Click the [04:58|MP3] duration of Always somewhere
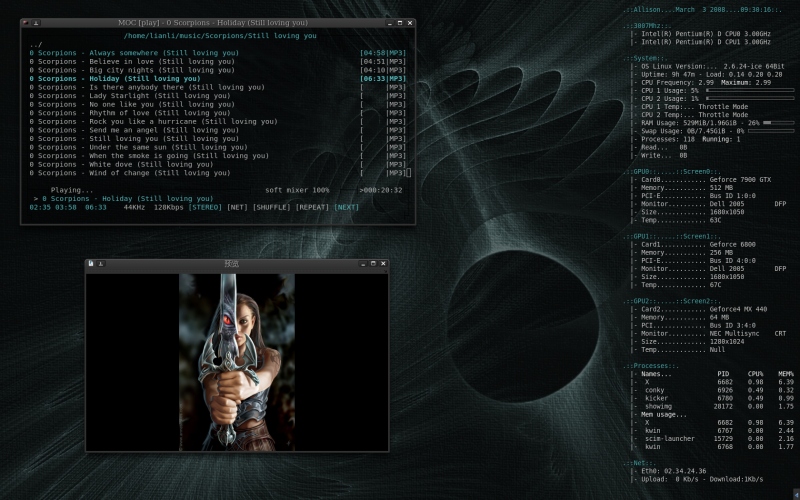The width and height of the screenshot is (800, 500). pos(383,53)
